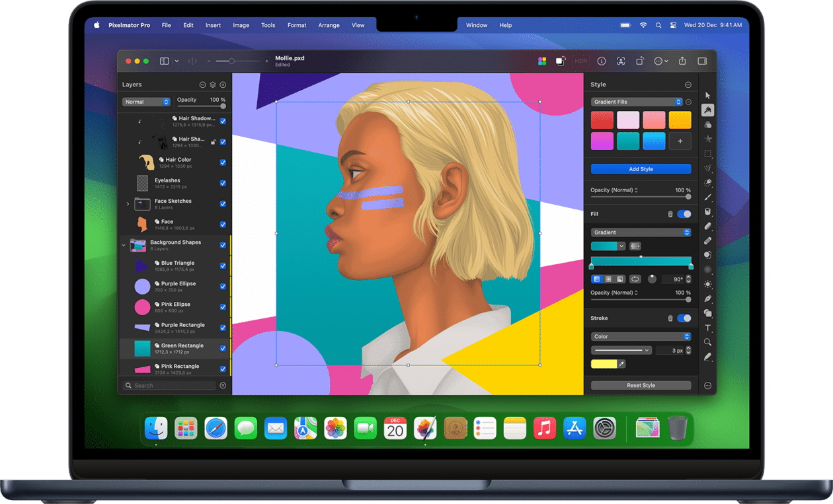The width and height of the screenshot is (833, 504).
Task: Click the Export share icon
Action: 682,61
